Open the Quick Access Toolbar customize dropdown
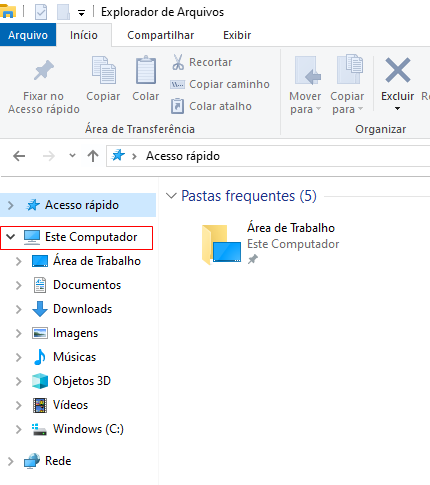 pyautogui.click(x=81, y=13)
